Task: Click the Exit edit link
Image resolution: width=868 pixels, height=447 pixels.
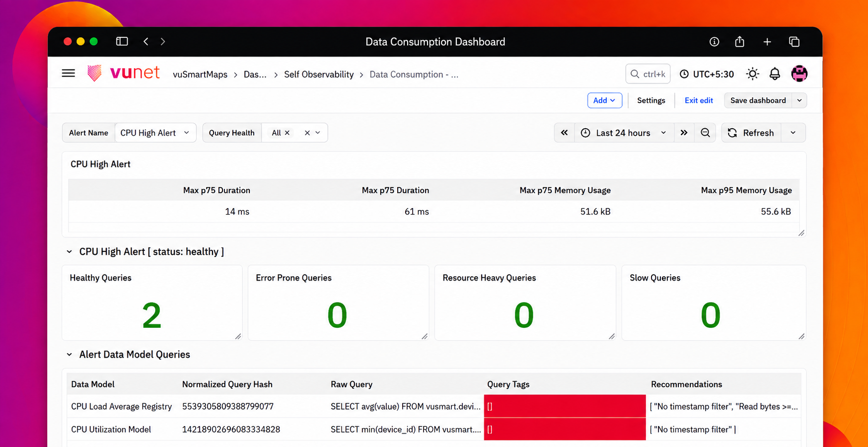Action: coord(699,100)
